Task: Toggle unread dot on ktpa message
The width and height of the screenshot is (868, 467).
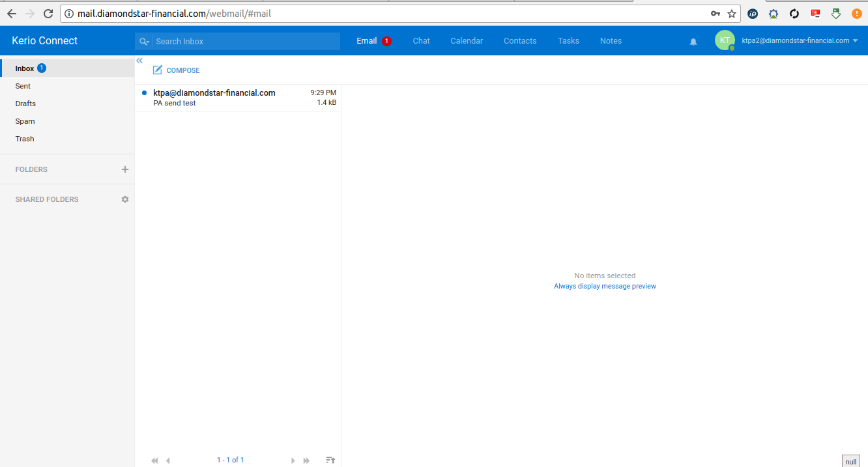Action: click(144, 92)
